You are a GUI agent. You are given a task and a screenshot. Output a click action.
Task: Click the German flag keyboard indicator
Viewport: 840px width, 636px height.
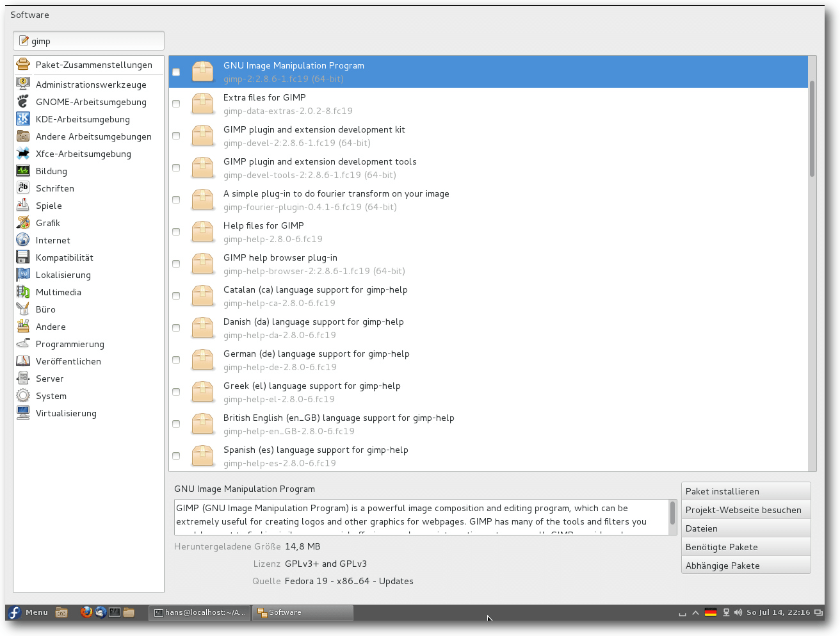711,612
